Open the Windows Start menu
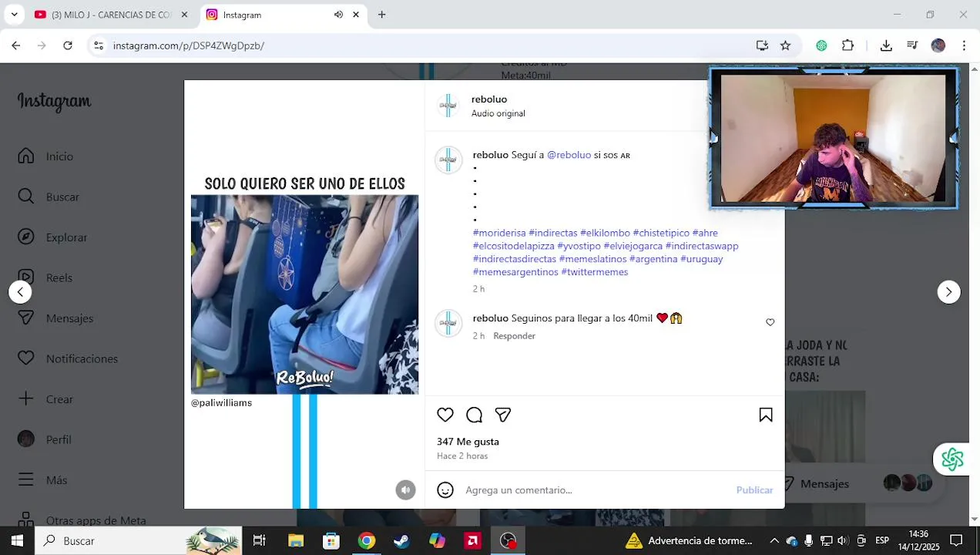The height and width of the screenshot is (555, 980). click(x=17, y=540)
